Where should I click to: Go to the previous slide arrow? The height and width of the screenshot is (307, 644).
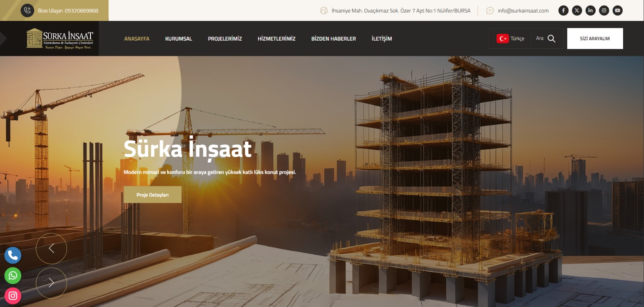52,248
